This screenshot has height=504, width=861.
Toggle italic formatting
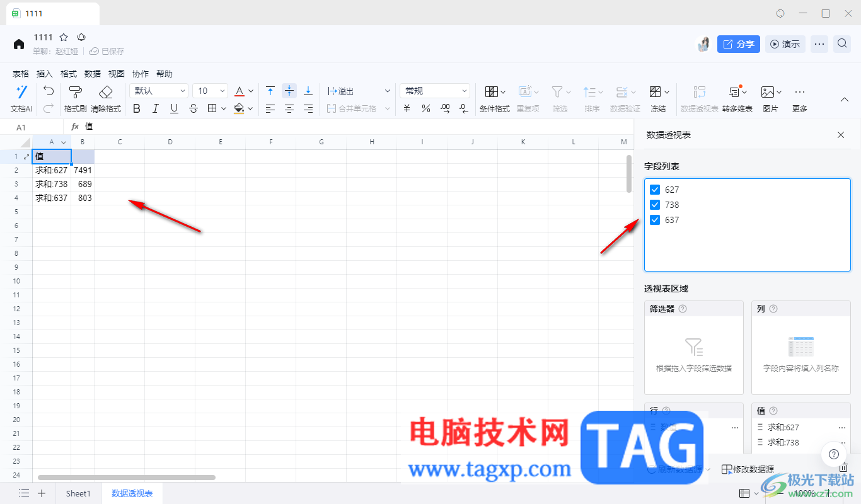tap(156, 108)
